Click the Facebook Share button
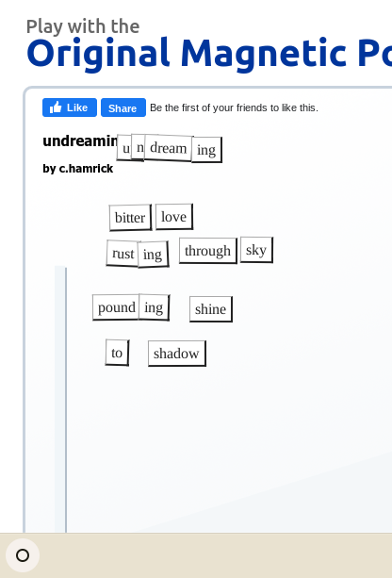This screenshot has height=578, width=392. 123,107
